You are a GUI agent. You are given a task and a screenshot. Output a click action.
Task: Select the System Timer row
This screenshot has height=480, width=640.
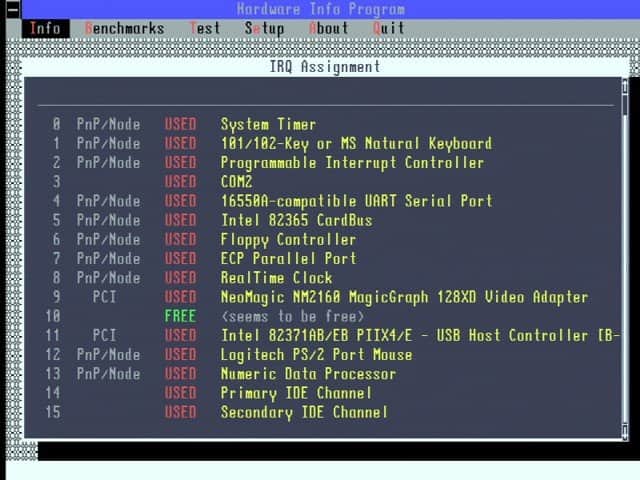268,124
